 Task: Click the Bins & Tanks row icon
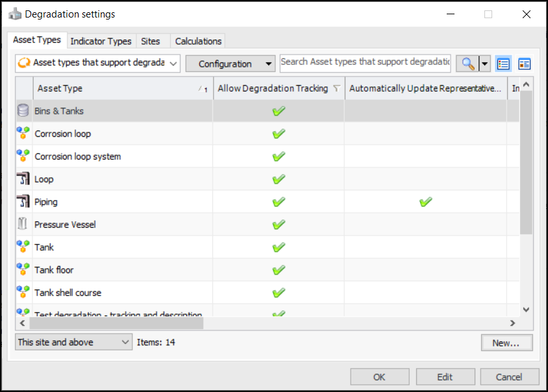23,111
